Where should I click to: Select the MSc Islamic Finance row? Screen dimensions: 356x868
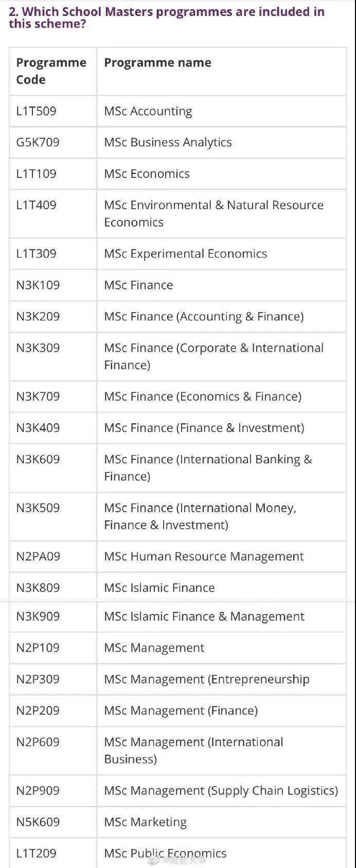(x=177, y=587)
